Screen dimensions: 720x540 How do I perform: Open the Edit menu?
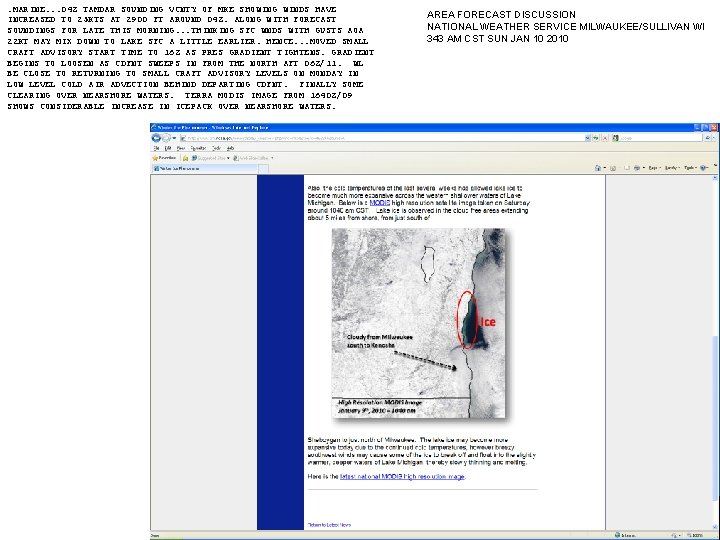(x=168, y=148)
